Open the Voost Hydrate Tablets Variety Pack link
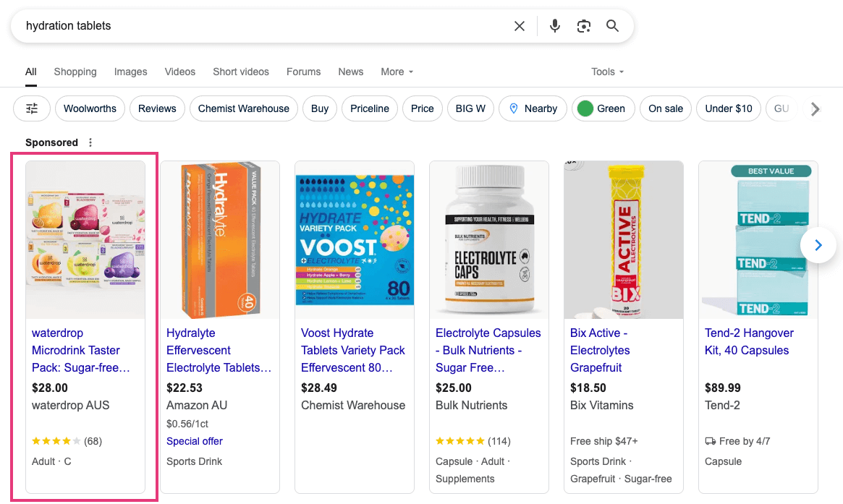The height and width of the screenshot is (504, 843). coord(353,350)
